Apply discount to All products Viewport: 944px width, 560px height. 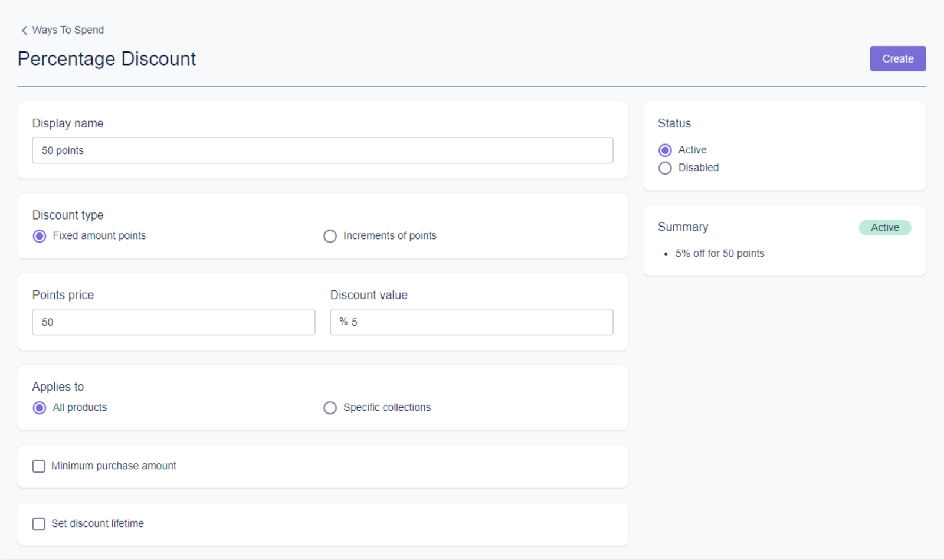click(40, 408)
